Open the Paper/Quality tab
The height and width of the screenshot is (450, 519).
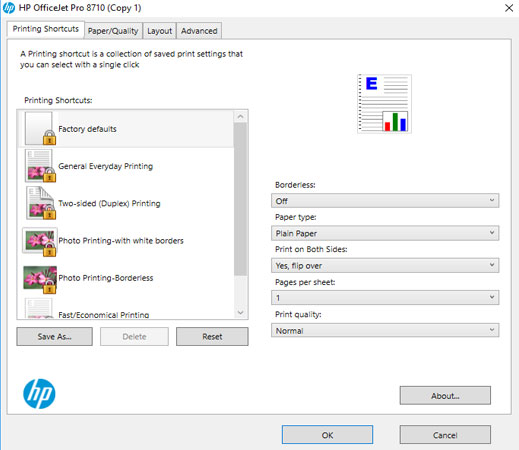coord(113,31)
